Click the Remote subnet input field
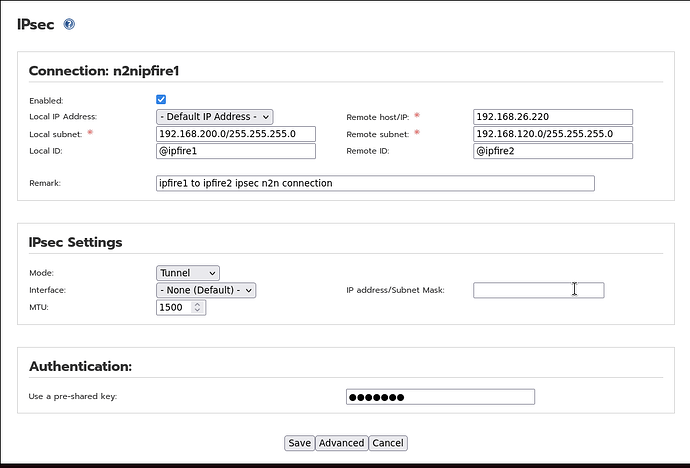This screenshot has height=468, width=690. coord(553,134)
